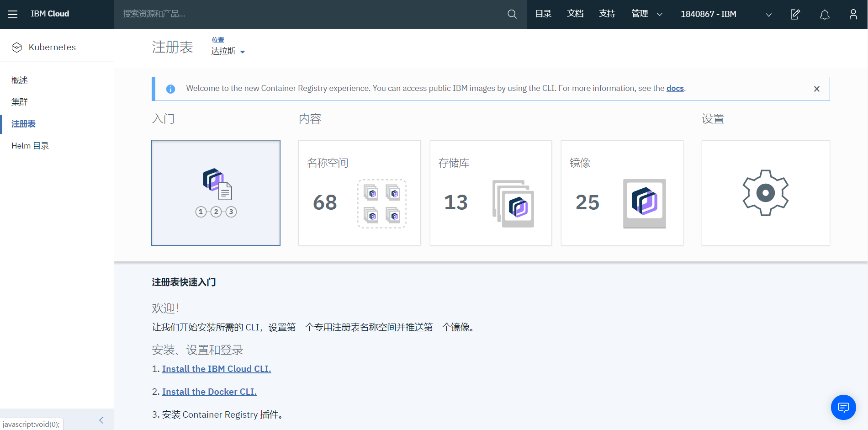Open Install the IBM Cloud CLI link

[x=217, y=369]
